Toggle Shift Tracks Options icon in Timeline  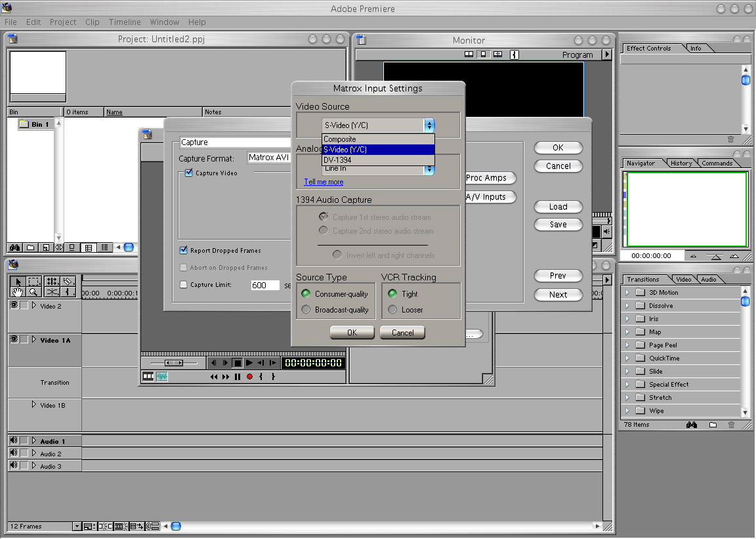[x=136, y=526]
